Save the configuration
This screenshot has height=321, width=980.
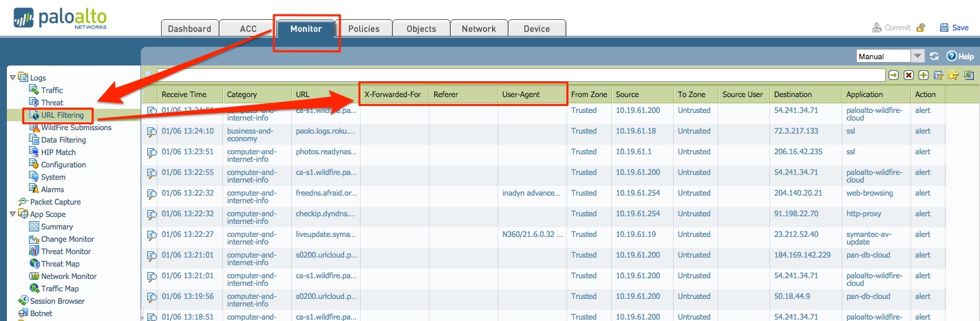coord(954,28)
